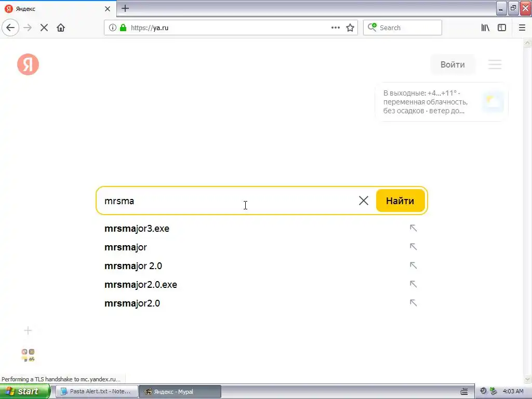This screenshot has height=399, width=532.
Task: Click the green secure padlock icon
Action: click(123, 28)
